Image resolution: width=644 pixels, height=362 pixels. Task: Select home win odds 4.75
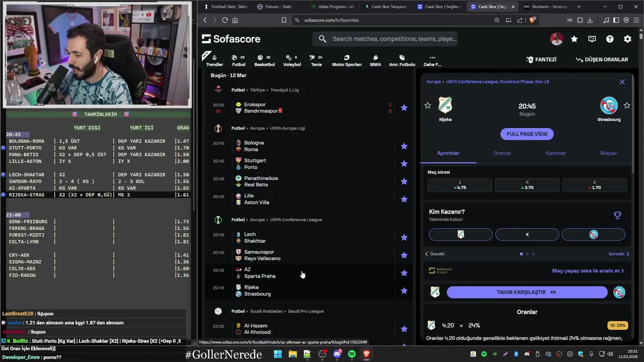460,185
